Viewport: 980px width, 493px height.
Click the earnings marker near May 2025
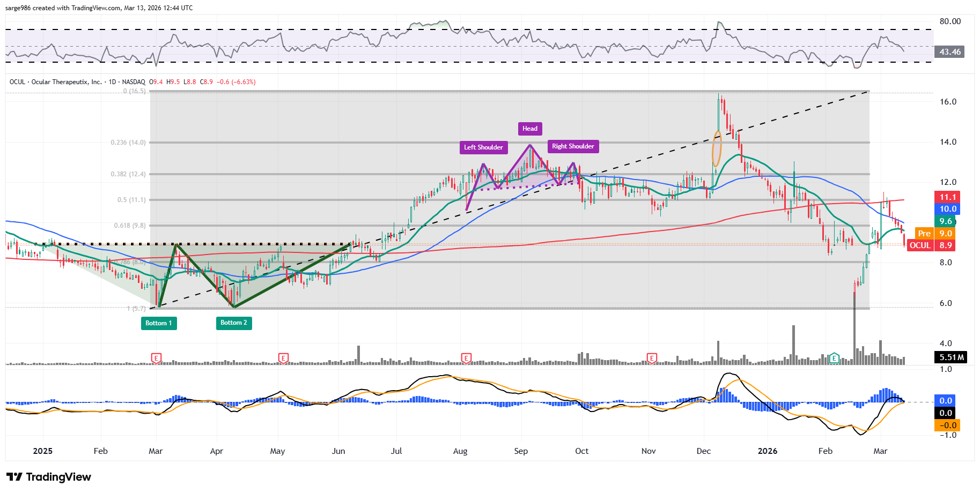pyautogui.click(x=283, y=358)
